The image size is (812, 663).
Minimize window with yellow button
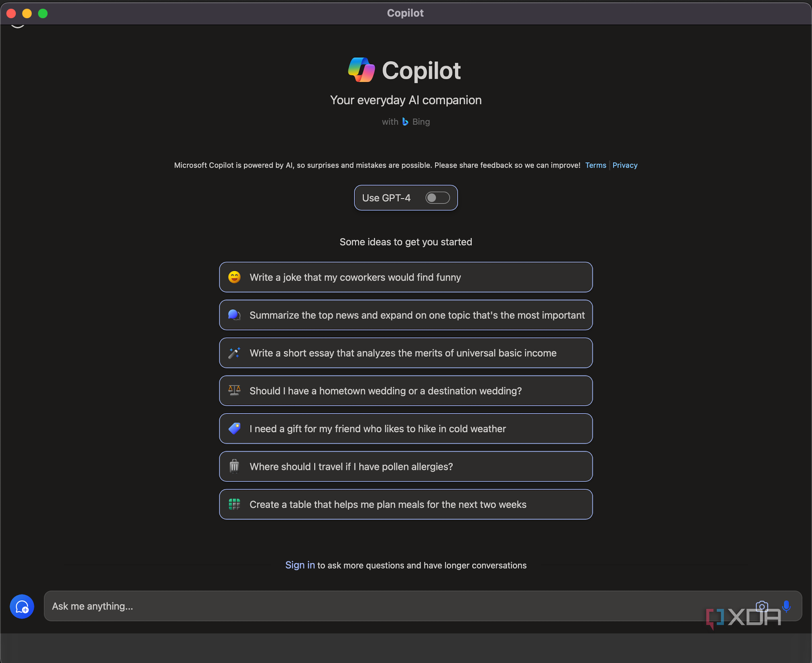click(x=27, y=13)
